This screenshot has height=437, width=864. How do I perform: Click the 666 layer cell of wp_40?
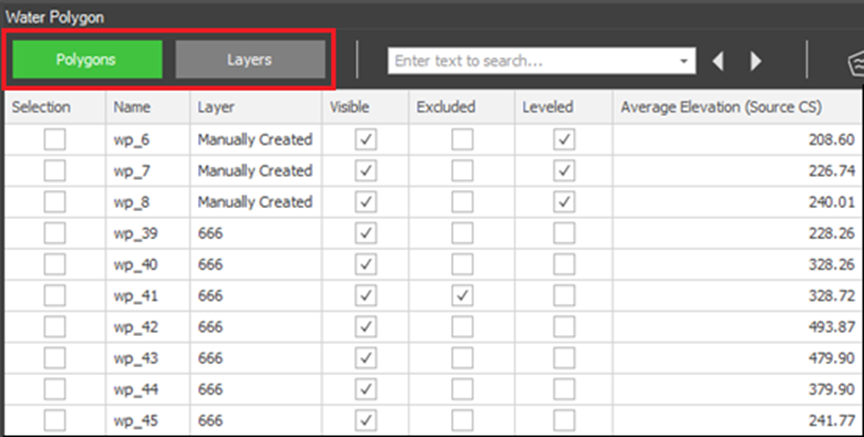(x=256, y=265)
